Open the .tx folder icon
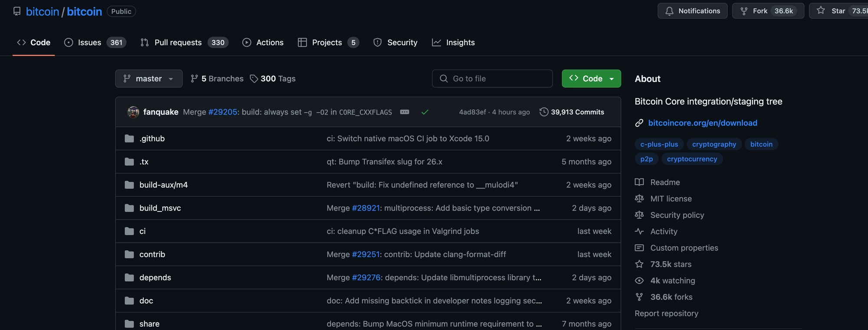 point(129,162)
